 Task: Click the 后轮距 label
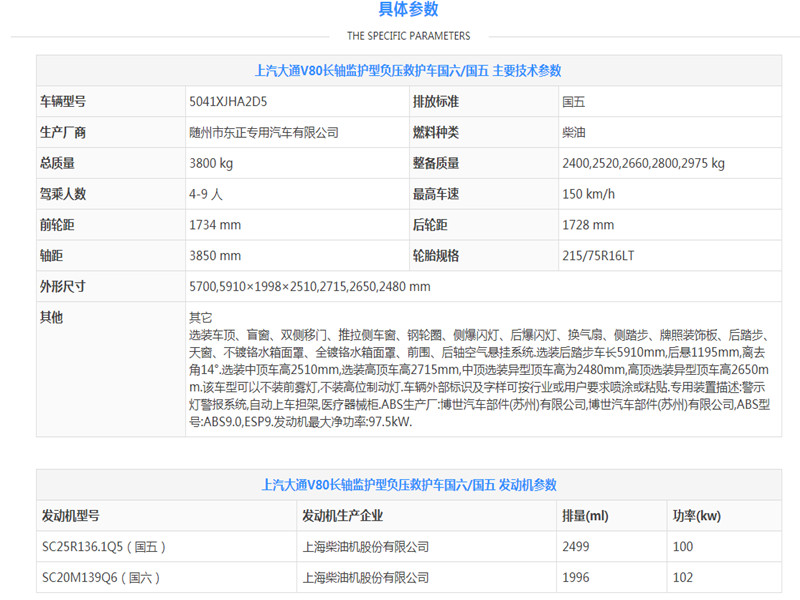430,225
